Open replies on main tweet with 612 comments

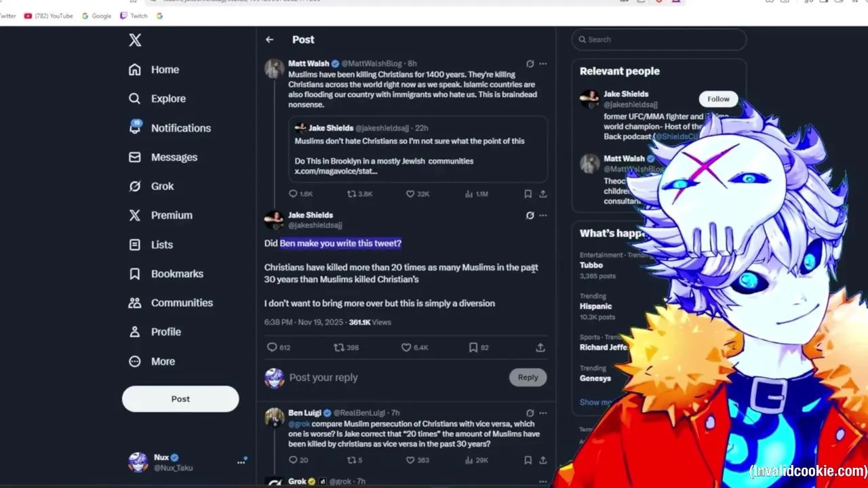coord(272,348)
